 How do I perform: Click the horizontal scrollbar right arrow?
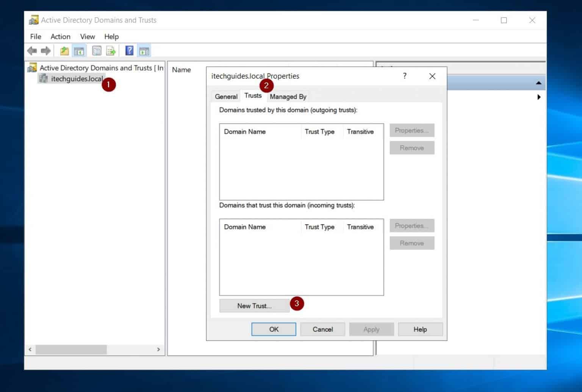159,349
